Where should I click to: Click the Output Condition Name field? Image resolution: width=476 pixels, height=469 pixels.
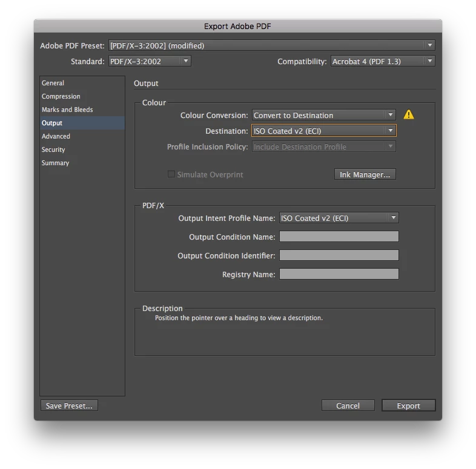[x=339, y=237]
